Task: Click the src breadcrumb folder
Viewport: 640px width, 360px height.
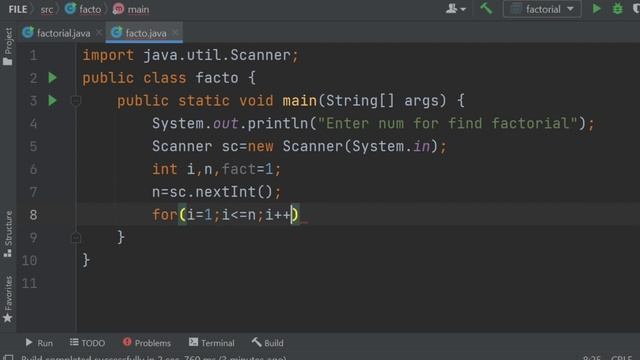Action: (47, 9)
